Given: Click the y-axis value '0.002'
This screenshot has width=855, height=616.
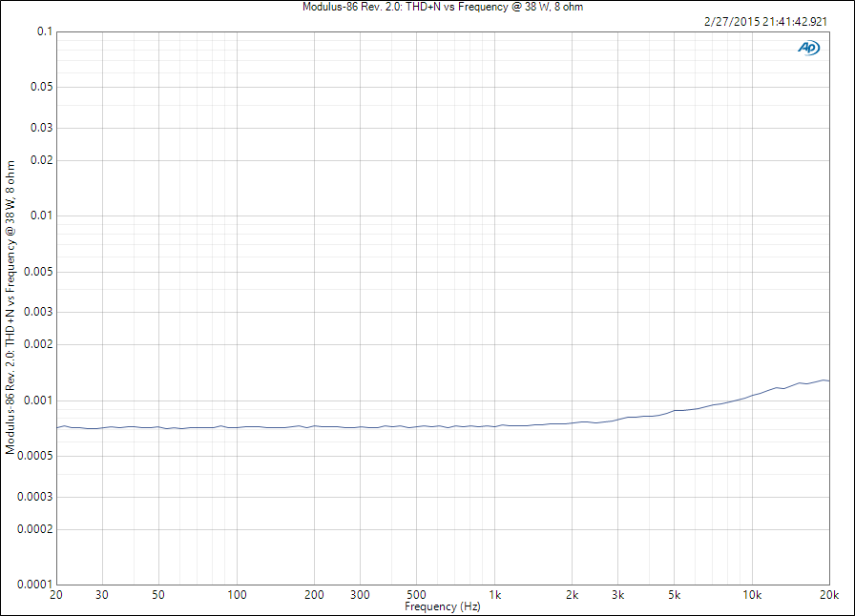Looking at the screenshot, I should 39,344.
